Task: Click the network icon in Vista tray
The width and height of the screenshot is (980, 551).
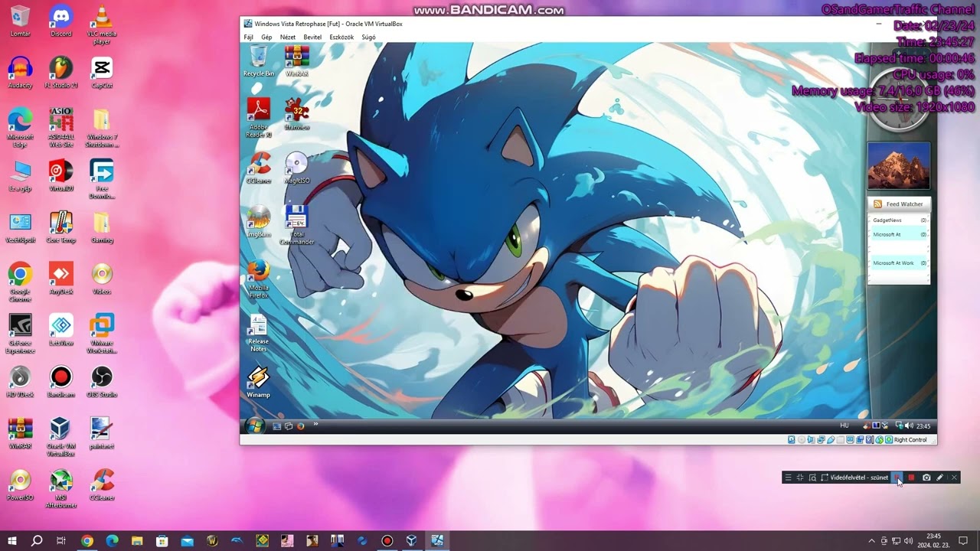Action: [899, 425]
